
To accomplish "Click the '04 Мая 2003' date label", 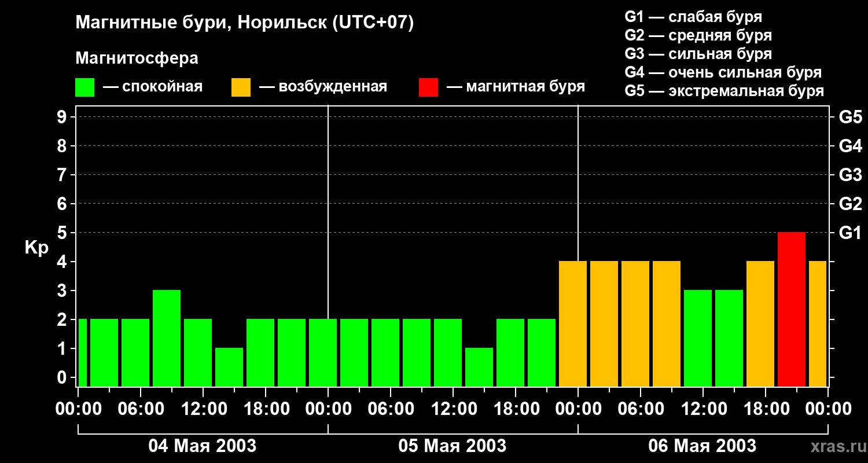I will [x=203, y=446].
